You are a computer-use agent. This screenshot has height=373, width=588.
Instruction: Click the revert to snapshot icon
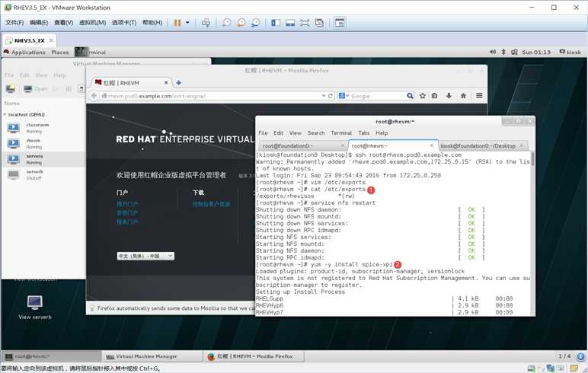[x=241, y=23]
